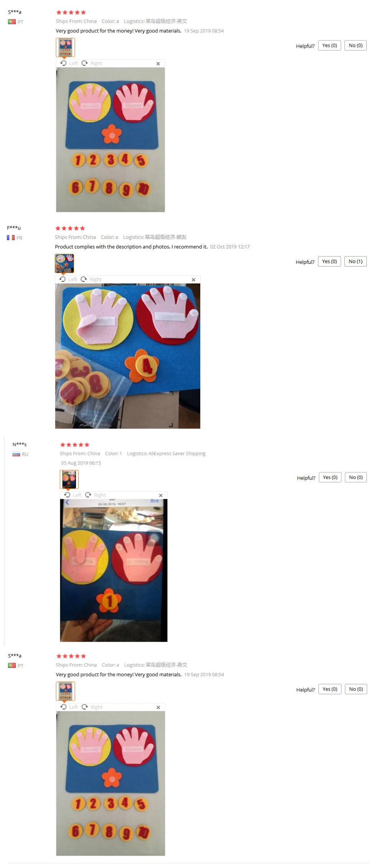Close the last S***a expanded photo
Image resolution: width=379 pixels, height=868 pixels.
tap(158, 707)
